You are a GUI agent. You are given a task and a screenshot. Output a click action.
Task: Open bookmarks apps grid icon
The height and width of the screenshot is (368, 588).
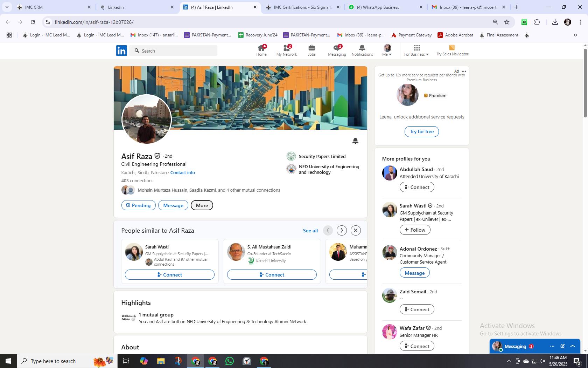[9, 35]
